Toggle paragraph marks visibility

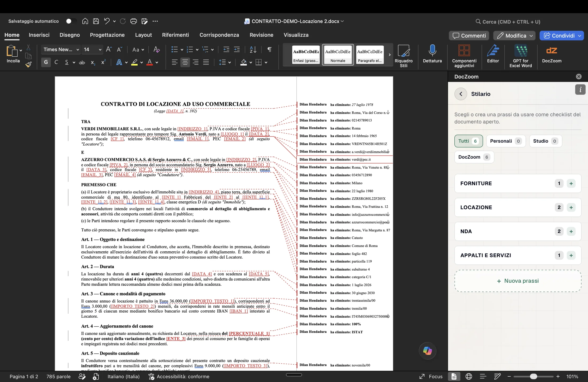[269, 49]
